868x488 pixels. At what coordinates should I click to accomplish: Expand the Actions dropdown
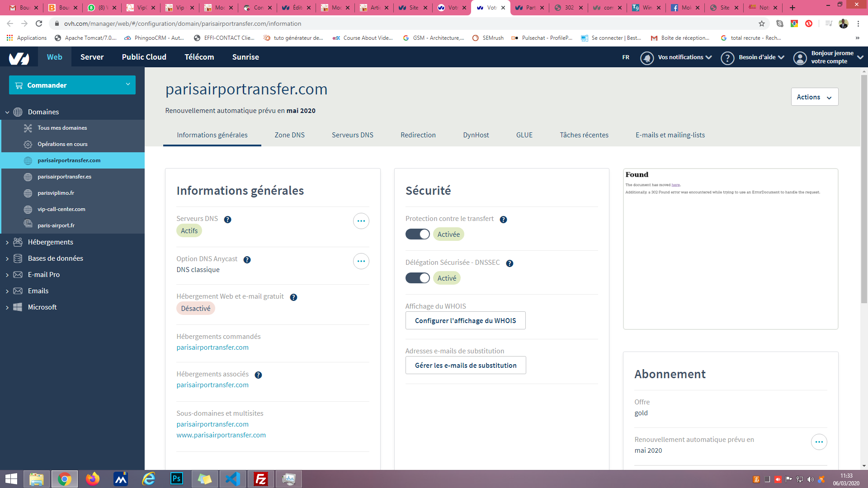(814, 97)
